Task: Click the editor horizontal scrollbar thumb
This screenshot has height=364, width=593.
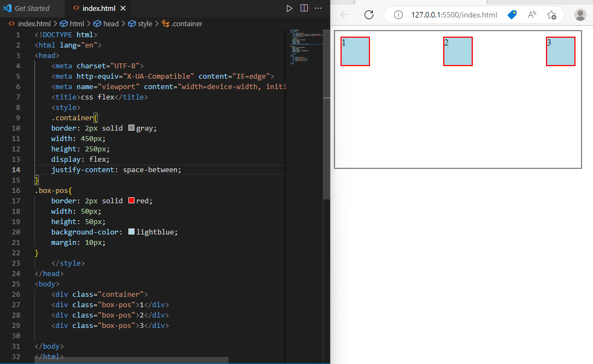Action: pyautogui.click(x=131, y=360)
